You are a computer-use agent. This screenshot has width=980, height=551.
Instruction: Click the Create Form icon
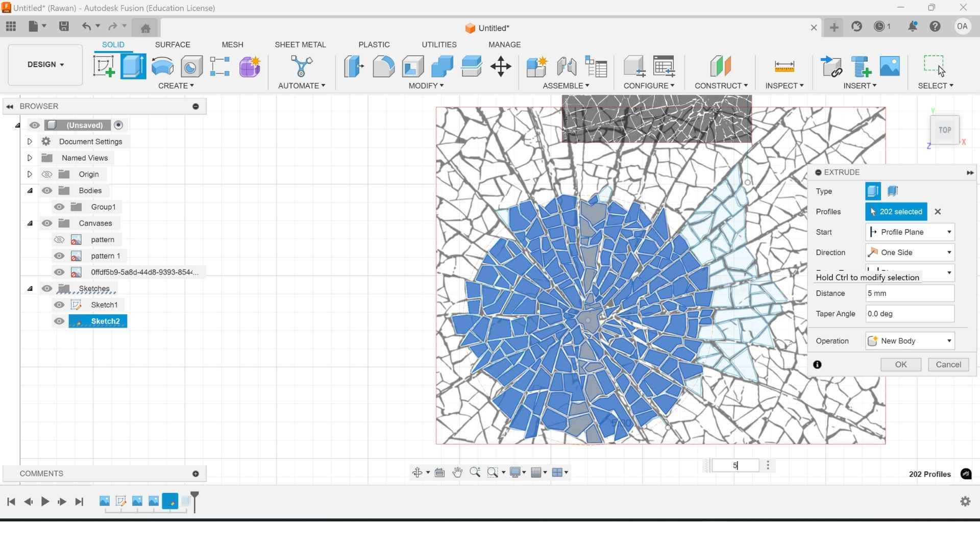pos(250,66)
